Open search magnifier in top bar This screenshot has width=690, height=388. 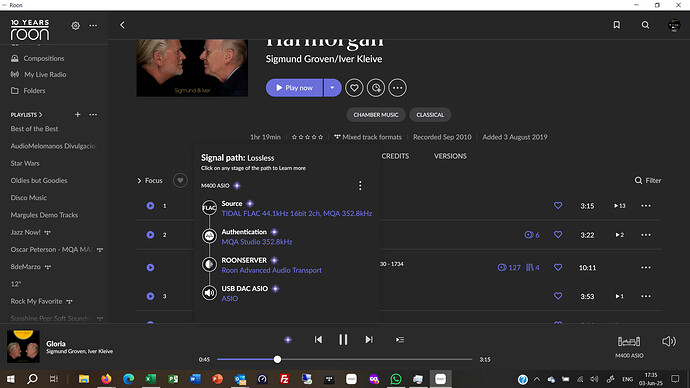[645, 25]
